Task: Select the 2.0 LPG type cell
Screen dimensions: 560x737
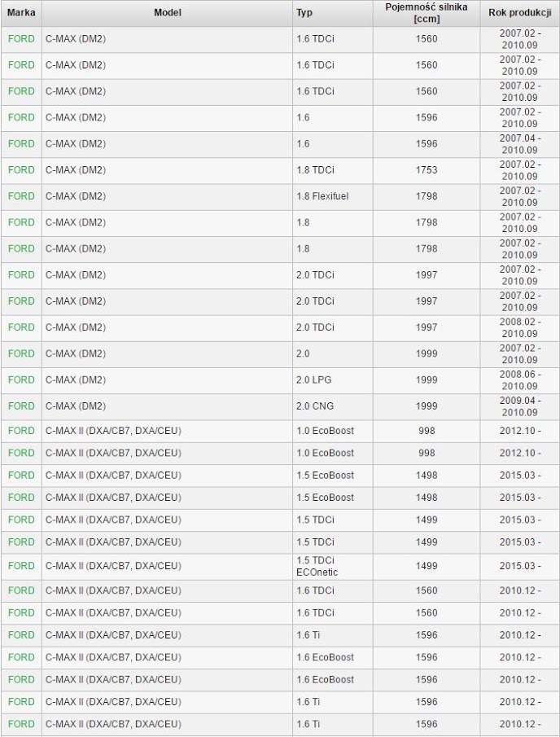Action: pyautogui.click(x=333, y=380)
